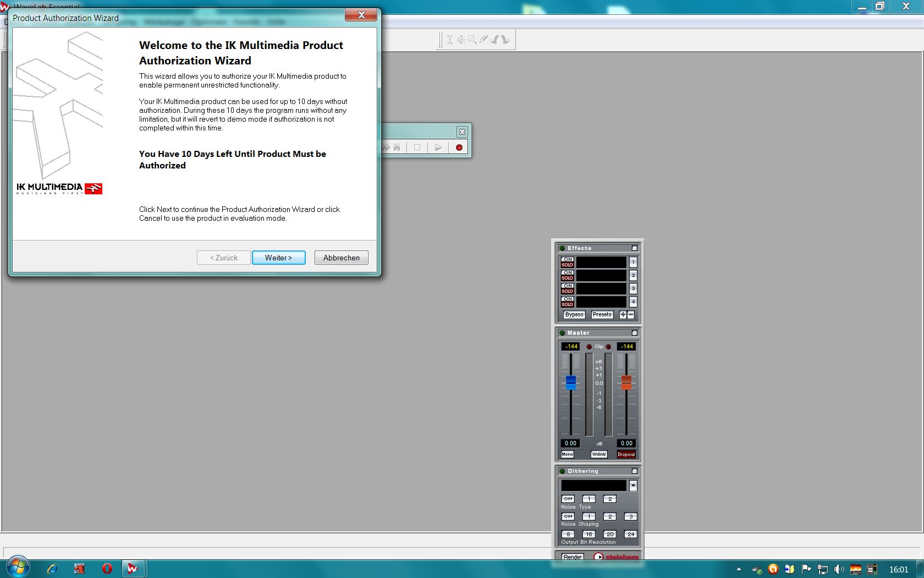Reset the left clip indicator LED

pos(589,347)
